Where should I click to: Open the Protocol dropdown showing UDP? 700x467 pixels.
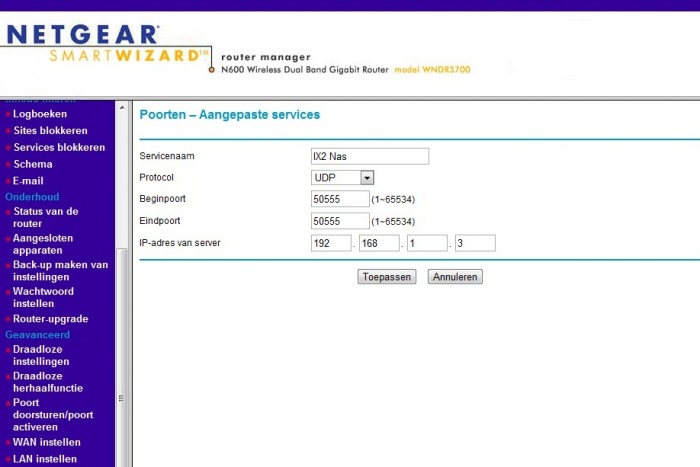coord(342,178)
